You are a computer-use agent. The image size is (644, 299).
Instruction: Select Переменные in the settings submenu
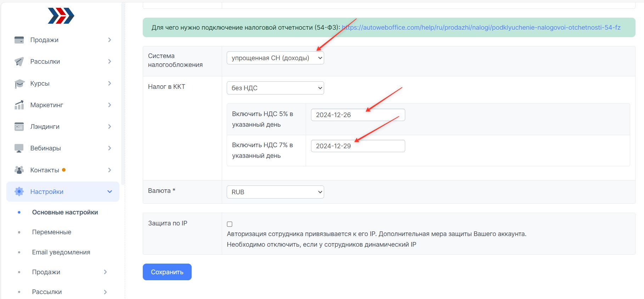tap(52, 232)
